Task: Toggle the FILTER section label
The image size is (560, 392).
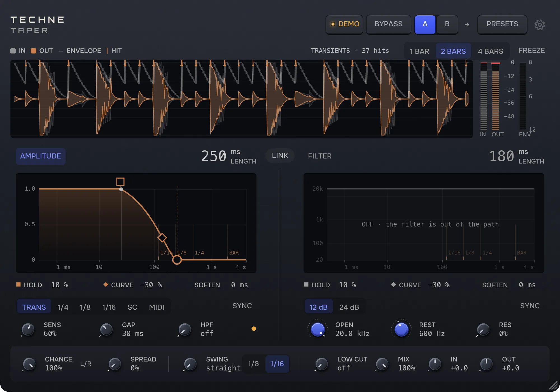Action: 320,156
